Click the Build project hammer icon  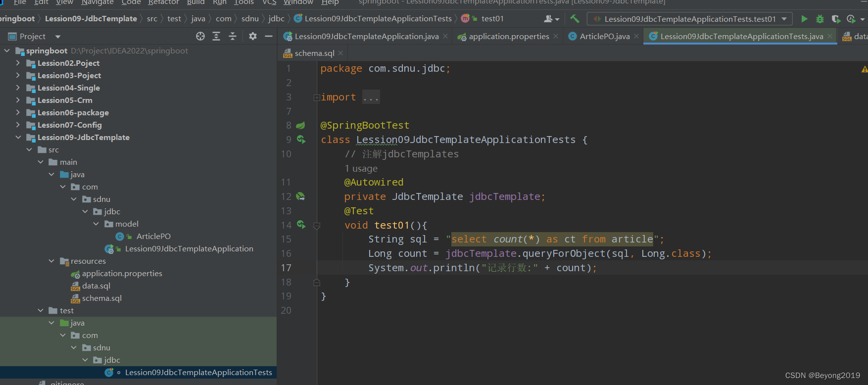coord(575,19)
